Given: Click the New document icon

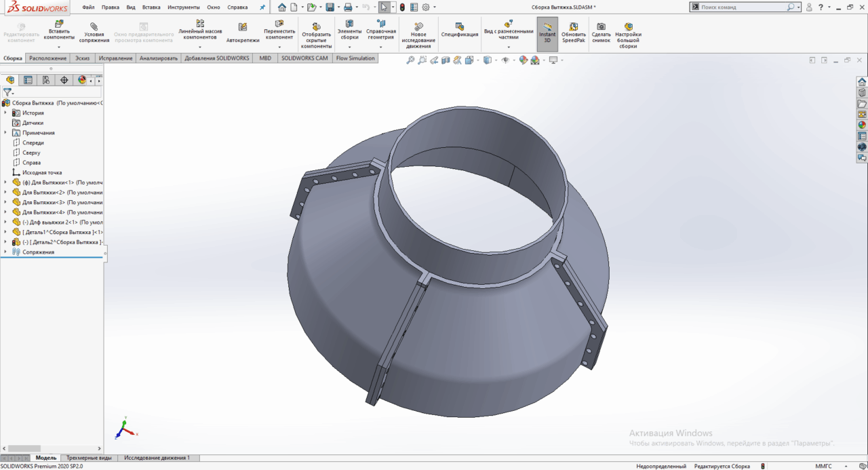Looking at the screenshot, I should click(294, 7).
